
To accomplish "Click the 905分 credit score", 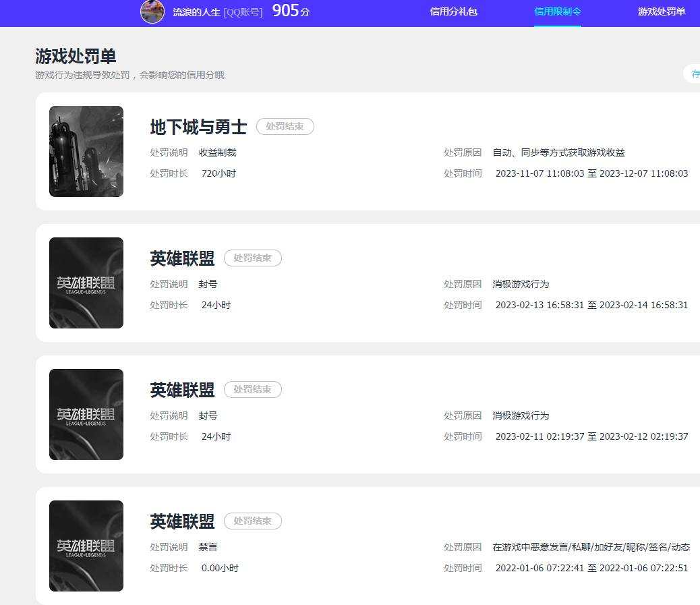I will coord(291,11).
